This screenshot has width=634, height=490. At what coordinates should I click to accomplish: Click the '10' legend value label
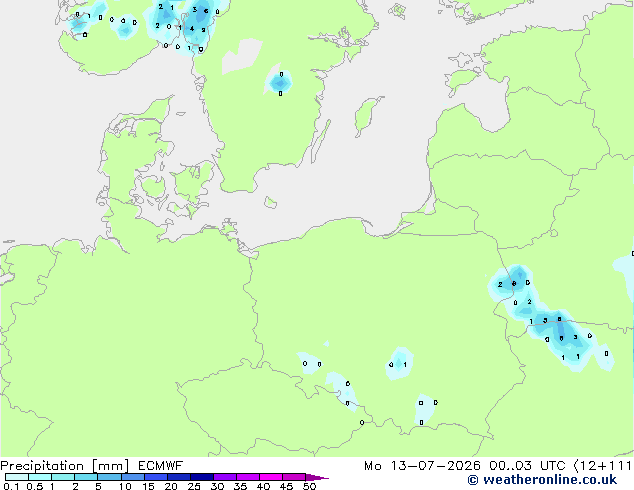(125, 486)
